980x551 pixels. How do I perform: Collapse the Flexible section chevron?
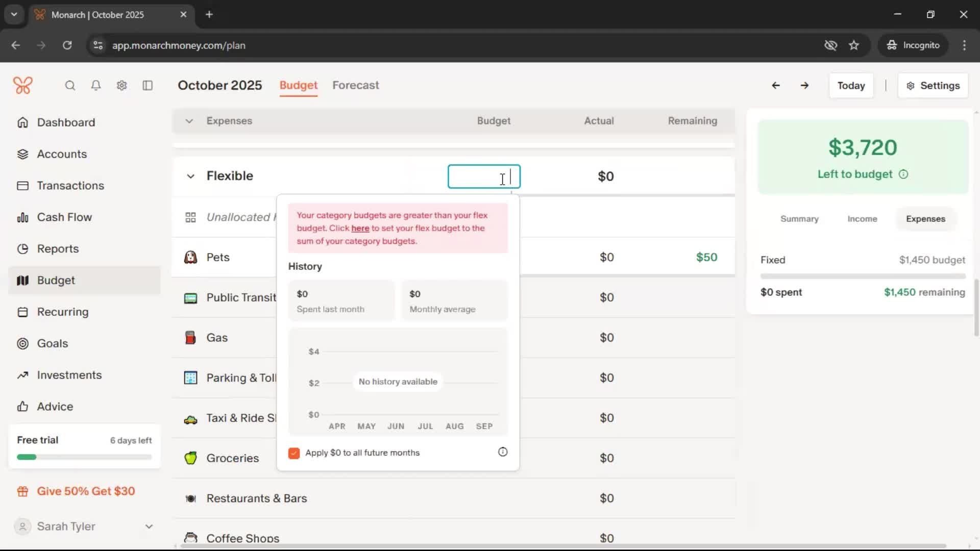[190, 176]
